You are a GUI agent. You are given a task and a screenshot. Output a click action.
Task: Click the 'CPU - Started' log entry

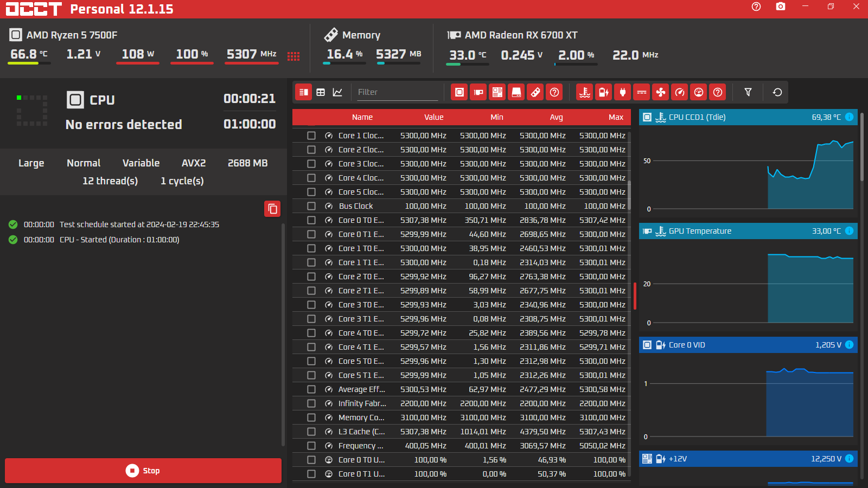(x=119, y=240)
